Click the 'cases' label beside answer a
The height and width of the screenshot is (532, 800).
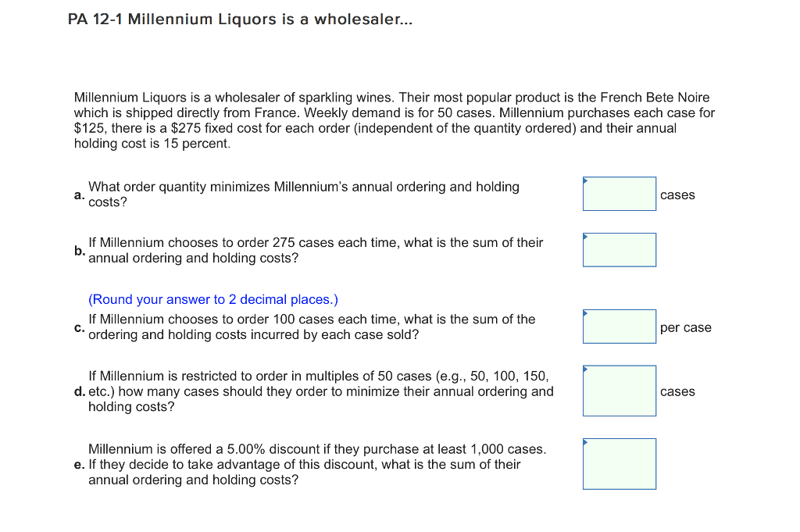coord(677,195)
